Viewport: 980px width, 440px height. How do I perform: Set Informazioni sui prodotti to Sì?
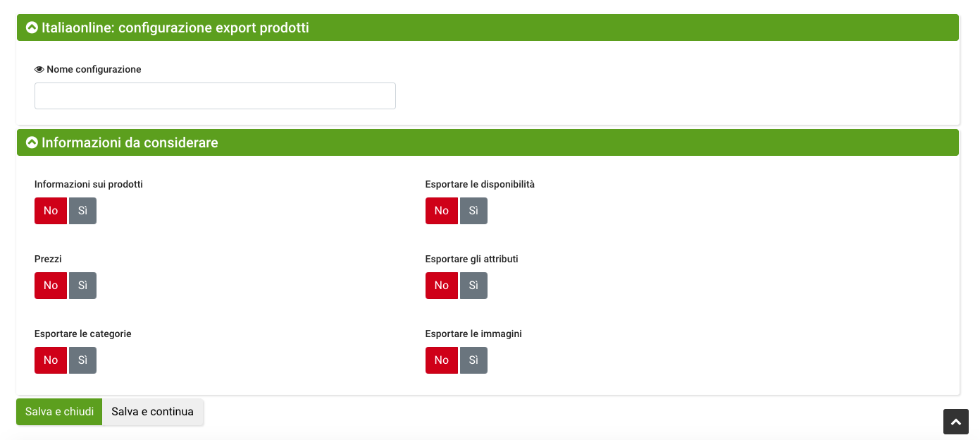pos(82,211)
